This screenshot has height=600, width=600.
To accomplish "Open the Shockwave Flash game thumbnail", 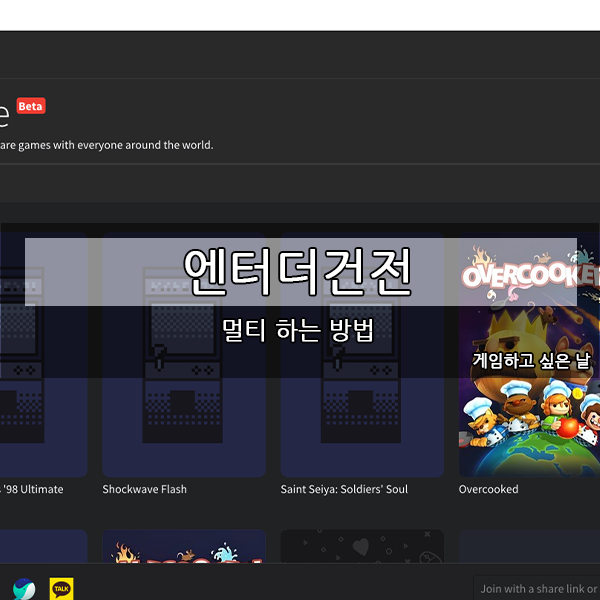I will tap(184, 354).
